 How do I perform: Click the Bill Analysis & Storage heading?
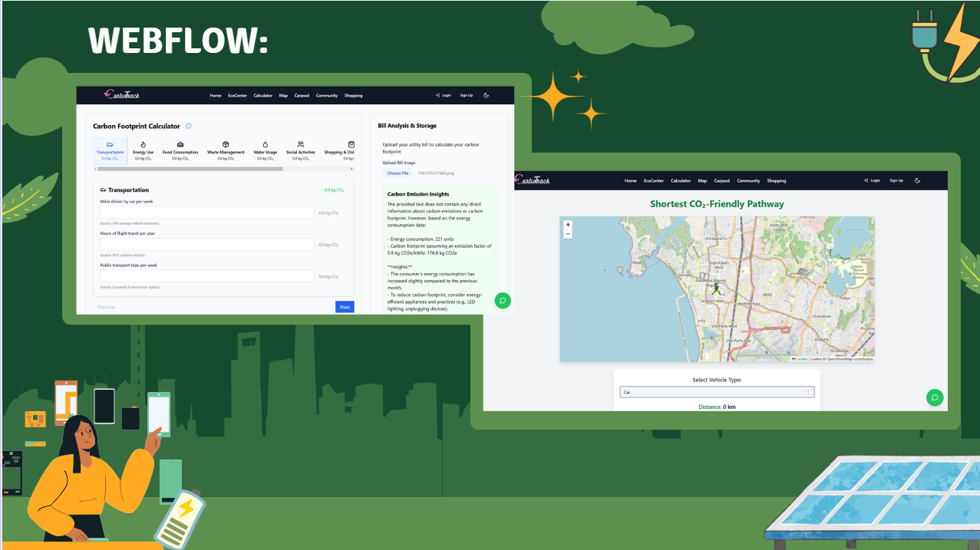(407, 126)
